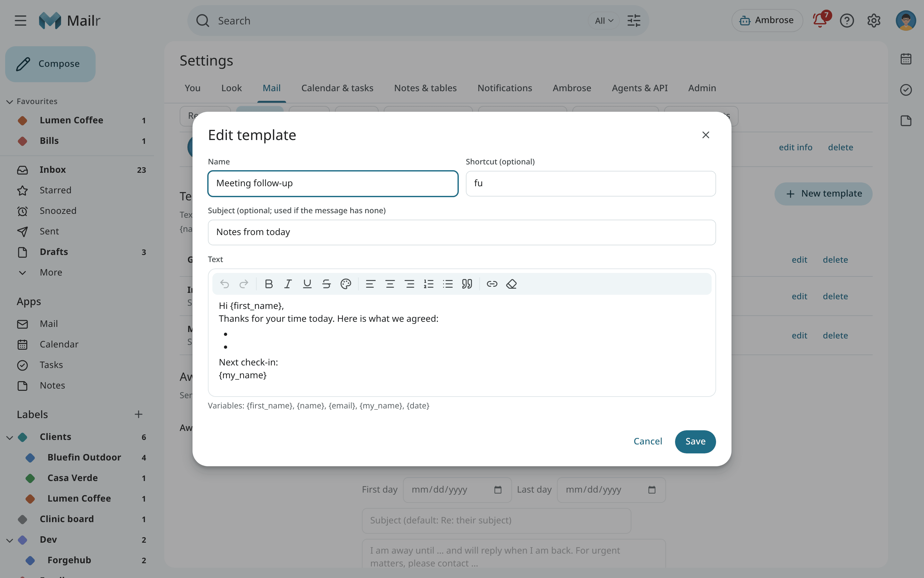This screenshot has width=924, height=578.
Task: Redo edit in template editor
Action: pos(244,284)
